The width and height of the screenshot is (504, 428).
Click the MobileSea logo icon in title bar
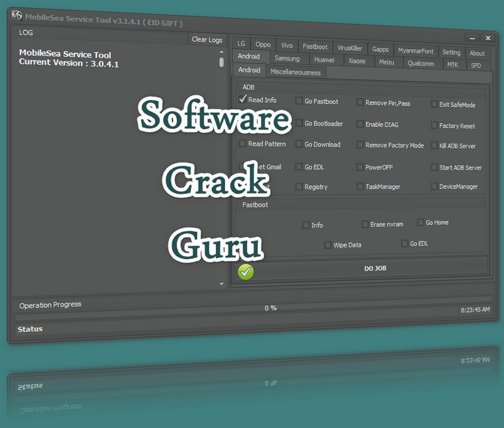pos(17,15)
